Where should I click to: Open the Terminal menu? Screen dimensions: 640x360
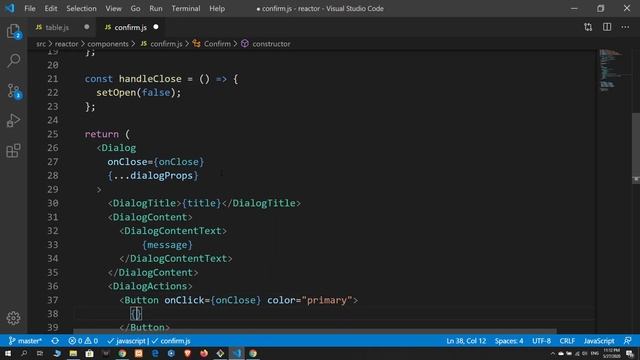pos(186,8)
